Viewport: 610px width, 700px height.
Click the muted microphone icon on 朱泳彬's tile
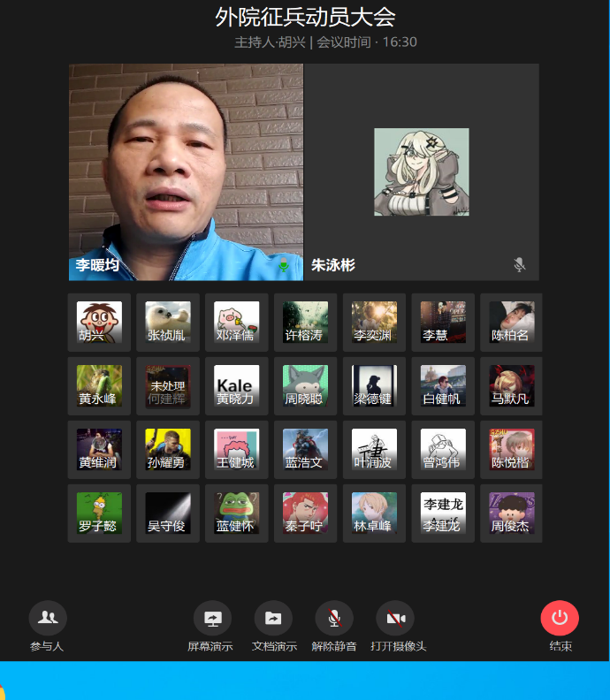(x=520, y=264)
